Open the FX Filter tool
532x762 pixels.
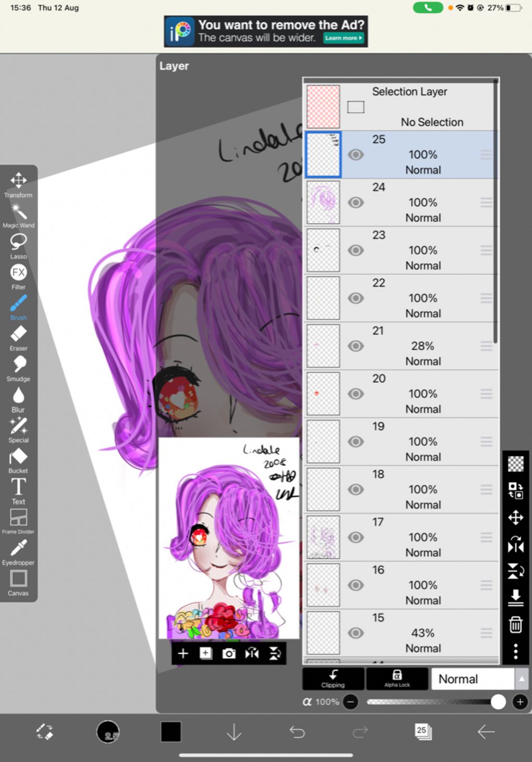pos(18,277)
